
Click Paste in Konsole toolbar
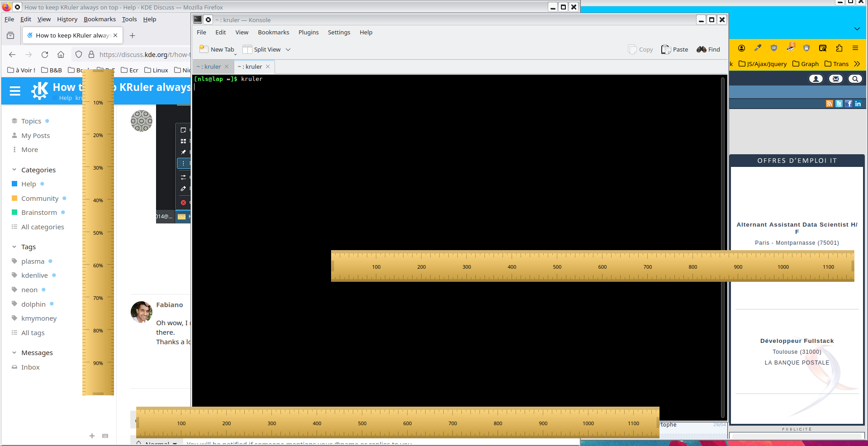tap(674, 49)
